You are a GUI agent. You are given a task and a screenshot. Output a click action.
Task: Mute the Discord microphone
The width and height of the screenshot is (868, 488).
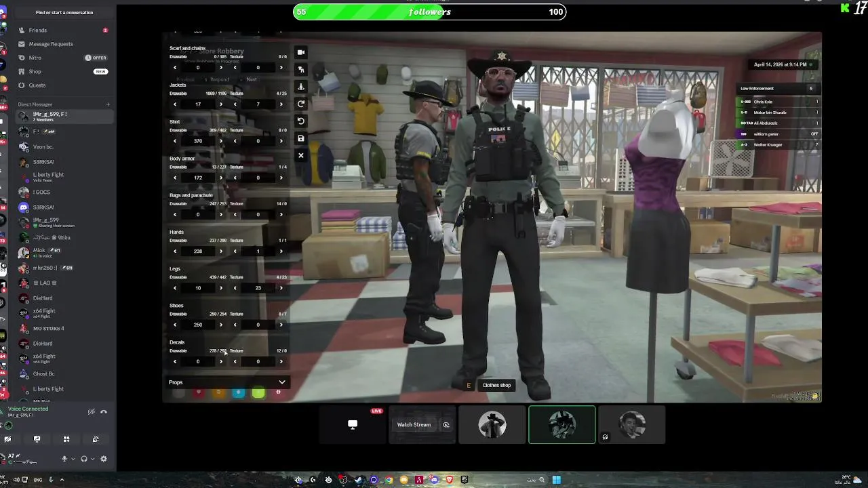pyautogui.click(x=64, y=459)
